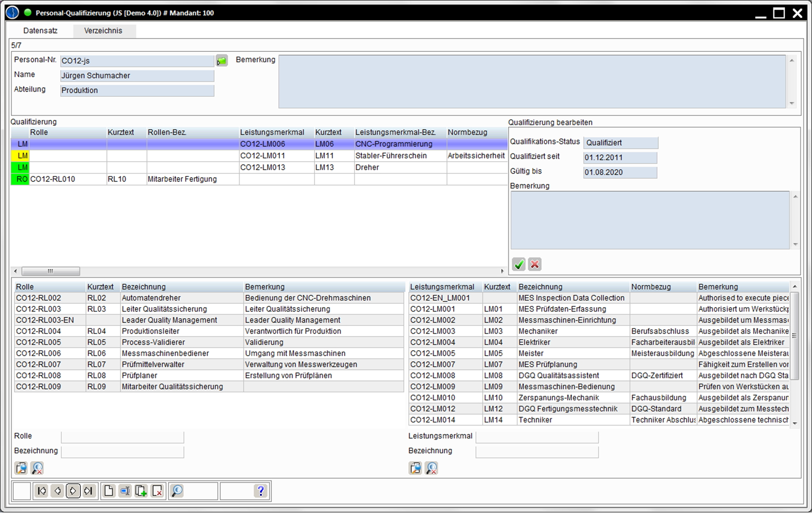812x513 pixels.
Task: Open the help question mark icon
Action: [260, 491]
